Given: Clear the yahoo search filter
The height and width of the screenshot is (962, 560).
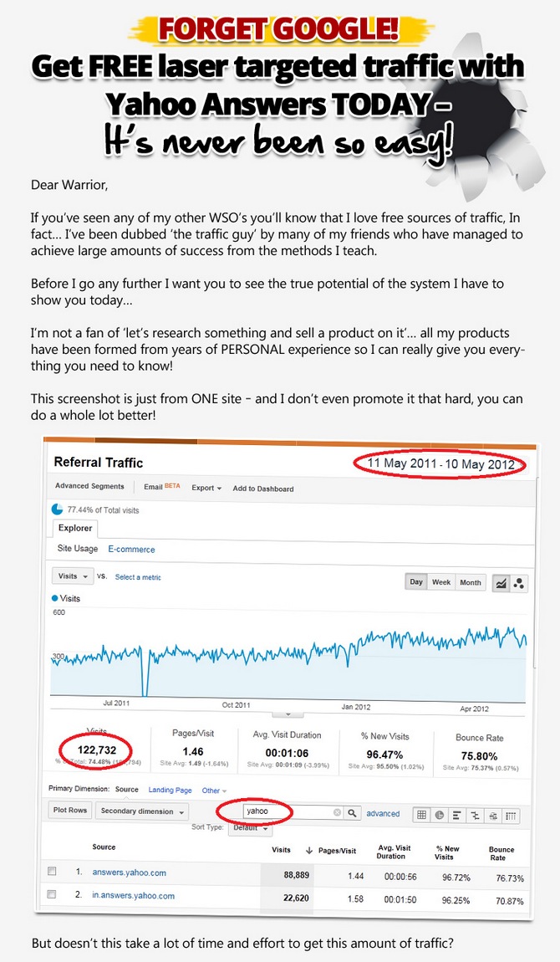Looking at the screenshot, I should (x=338, y=812).
